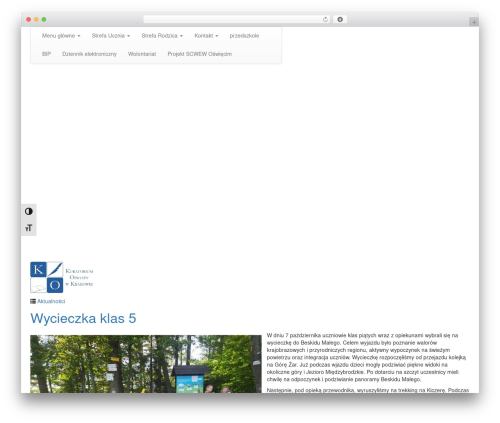Open the Wolontariat menu item
Screen dimensions: 500x423
coord(142,54)
